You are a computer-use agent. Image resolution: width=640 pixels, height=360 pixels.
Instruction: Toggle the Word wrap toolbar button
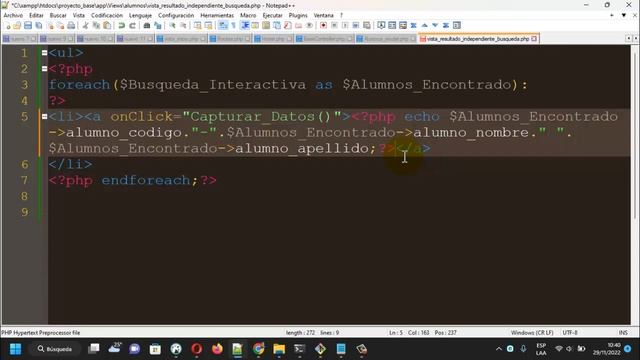point(223,25)
